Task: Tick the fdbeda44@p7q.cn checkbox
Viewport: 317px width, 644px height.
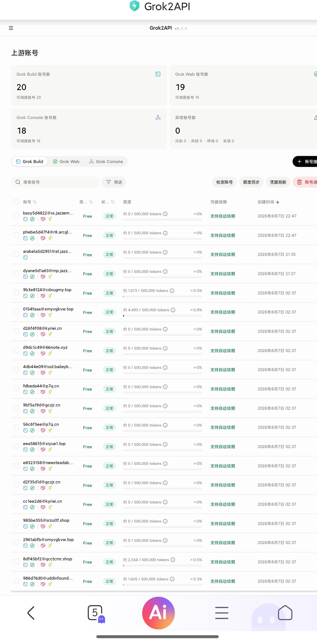Action: pyautogui.click(x=17, y=389)
